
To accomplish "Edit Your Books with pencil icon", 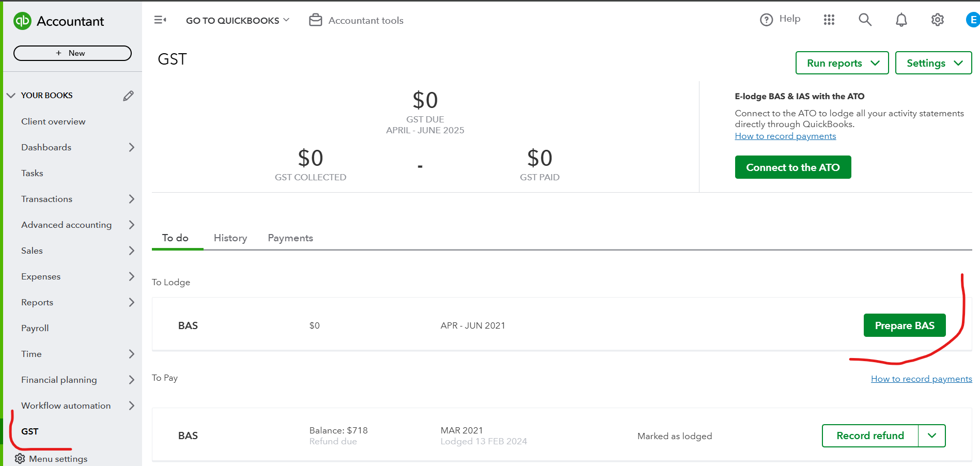I will click(x=129, y=96).
